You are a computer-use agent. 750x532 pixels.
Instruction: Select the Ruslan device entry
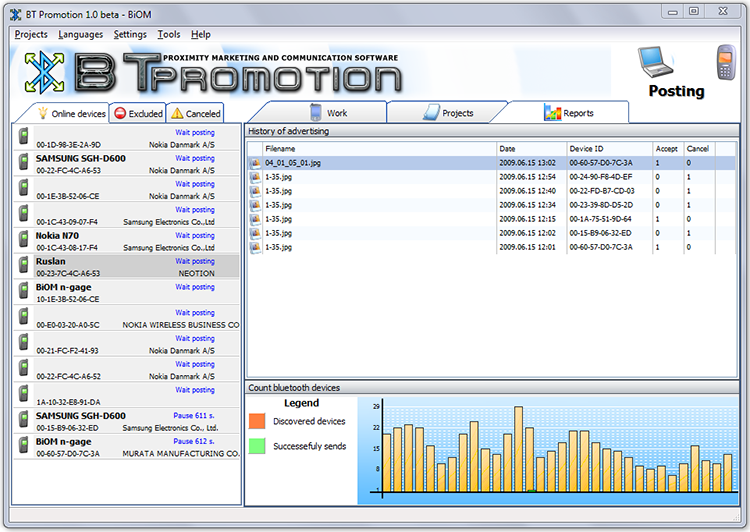pyautogui.click(x=127, y=266)
